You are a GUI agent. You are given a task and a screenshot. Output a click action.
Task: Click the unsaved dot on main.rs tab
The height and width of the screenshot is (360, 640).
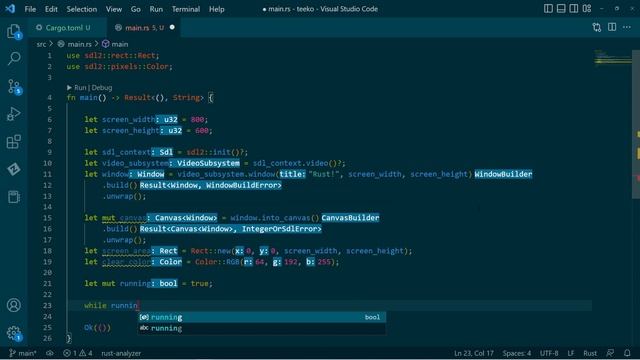(x=172, y=27)
